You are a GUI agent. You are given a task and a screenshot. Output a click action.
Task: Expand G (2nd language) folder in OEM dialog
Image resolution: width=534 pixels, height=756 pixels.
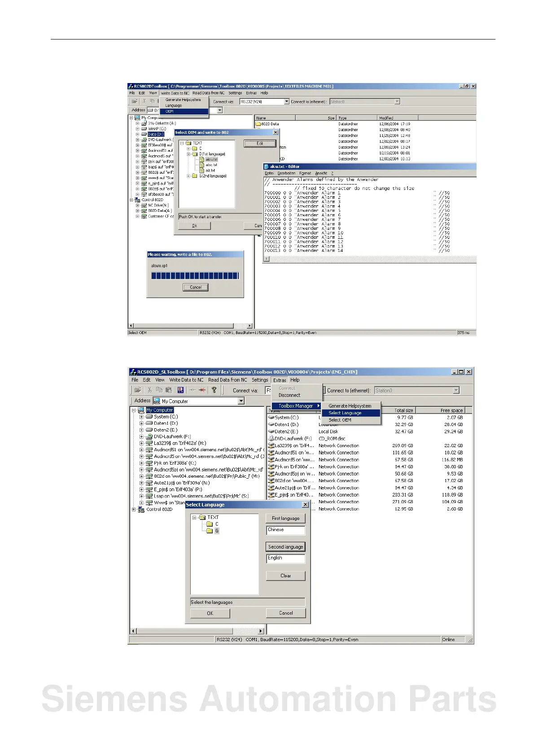[x=188, y=176]
